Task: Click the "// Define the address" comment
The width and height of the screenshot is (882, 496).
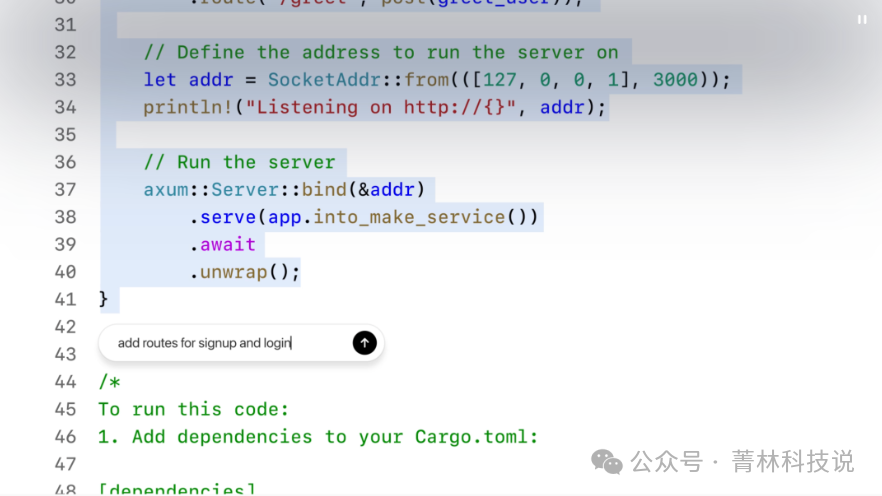Action: coord(380,53)
